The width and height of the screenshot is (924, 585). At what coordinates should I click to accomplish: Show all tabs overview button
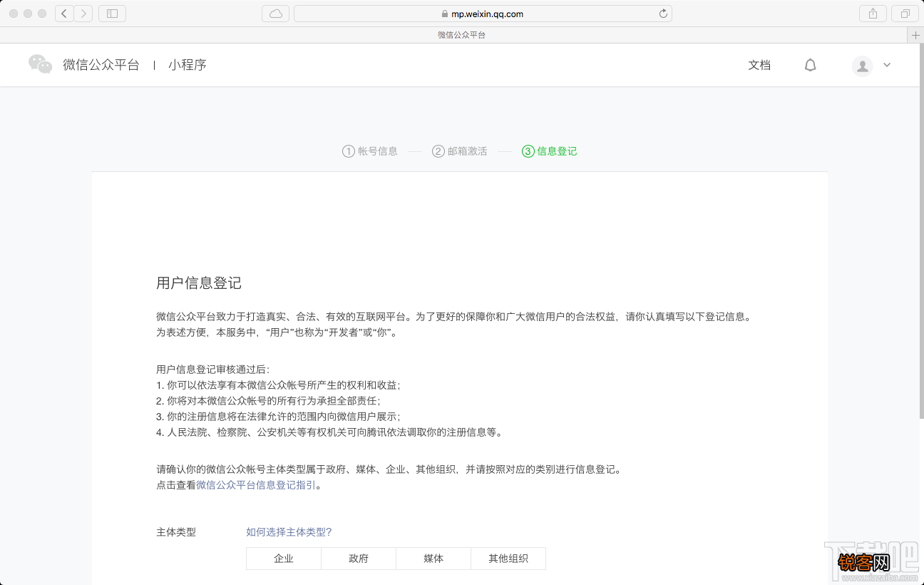(905, 14)
